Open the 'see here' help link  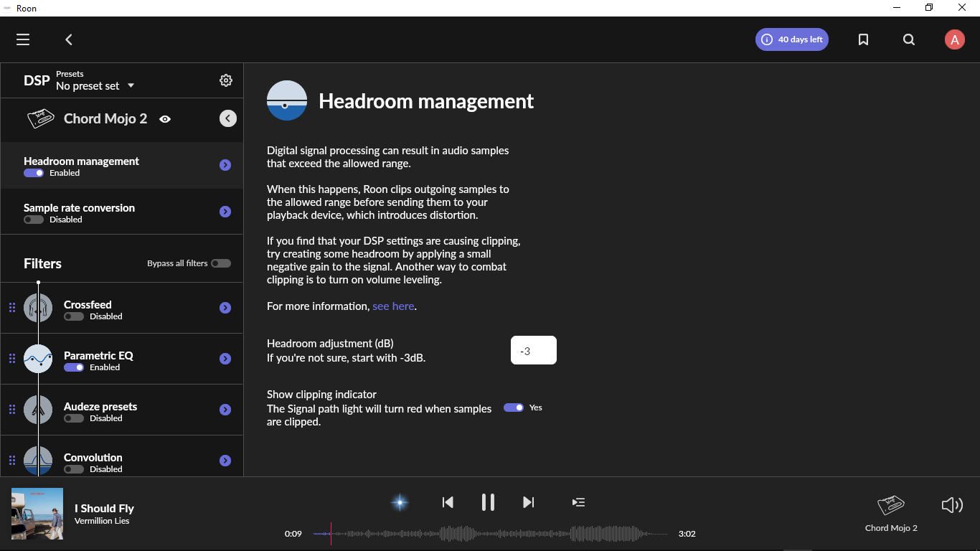tap(393, 306)
